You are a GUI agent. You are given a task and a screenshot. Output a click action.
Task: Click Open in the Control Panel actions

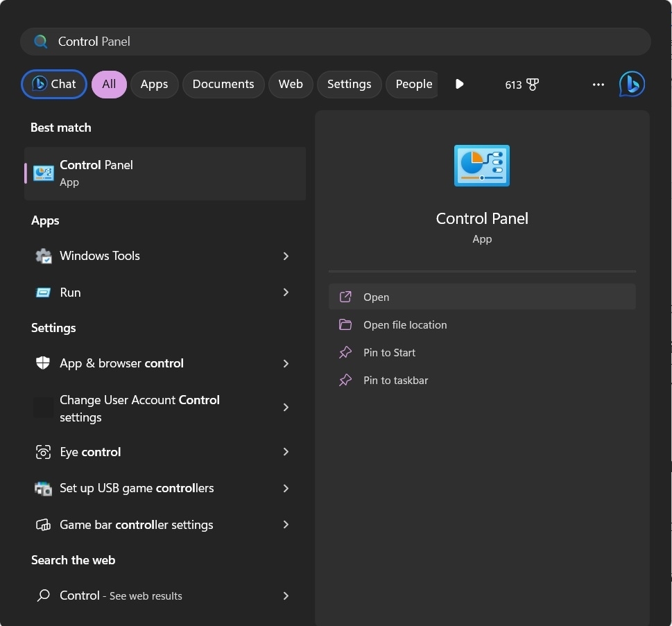tap(482, 297)
